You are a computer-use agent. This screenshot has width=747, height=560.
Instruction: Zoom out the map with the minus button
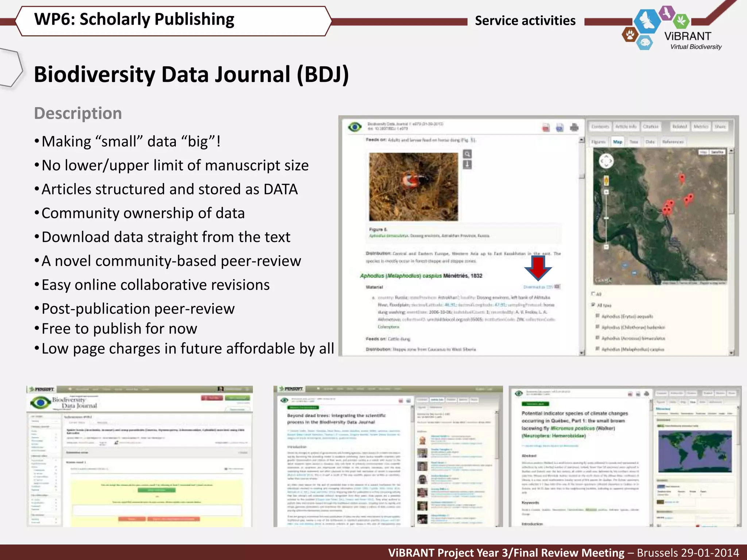(606, 247)
